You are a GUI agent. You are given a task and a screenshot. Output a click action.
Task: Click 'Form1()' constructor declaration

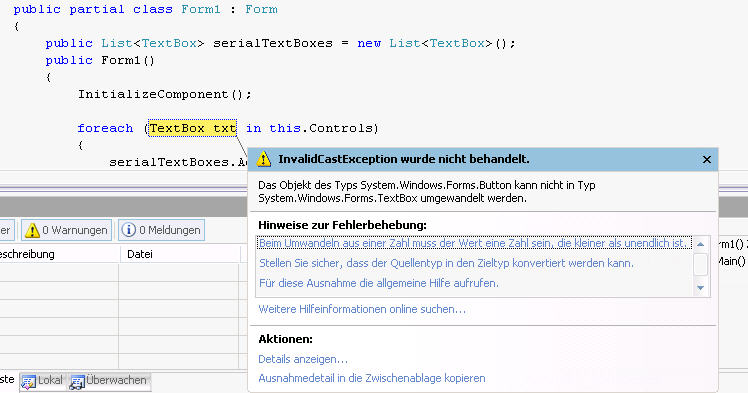pyautogui.click(x=128, y=60)
